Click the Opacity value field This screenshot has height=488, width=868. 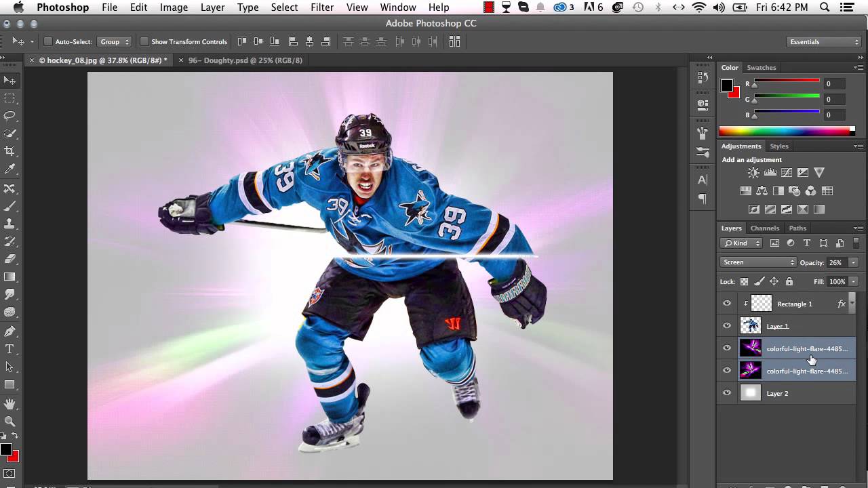(x=835, y=262)
